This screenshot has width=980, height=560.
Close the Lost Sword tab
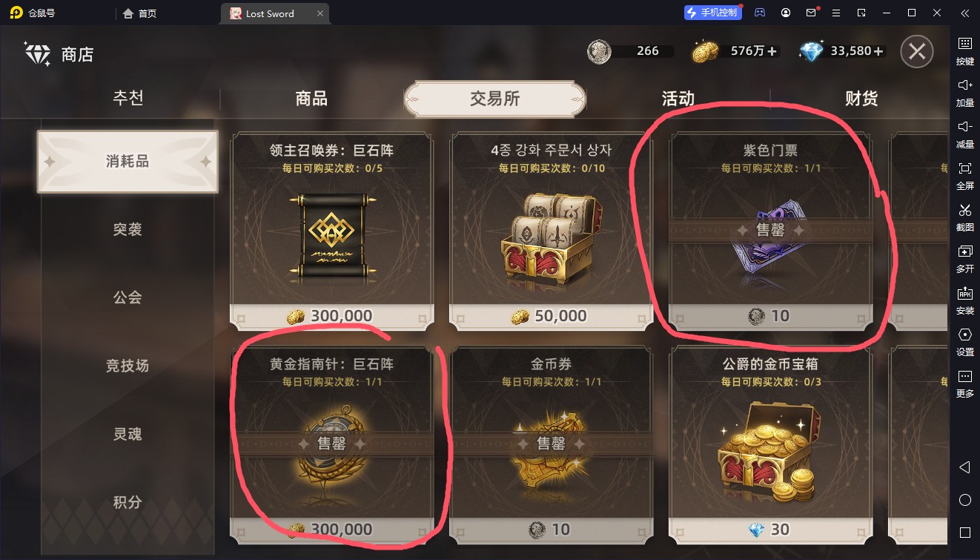pyautogui.click(x=320, y=13)
